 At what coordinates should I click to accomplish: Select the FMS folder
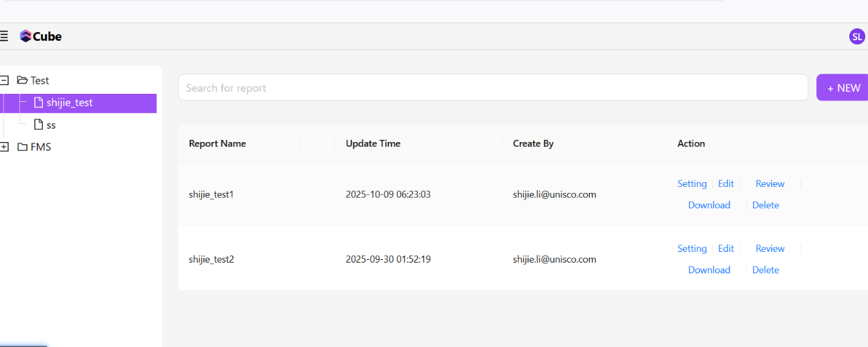click(40, 147)
